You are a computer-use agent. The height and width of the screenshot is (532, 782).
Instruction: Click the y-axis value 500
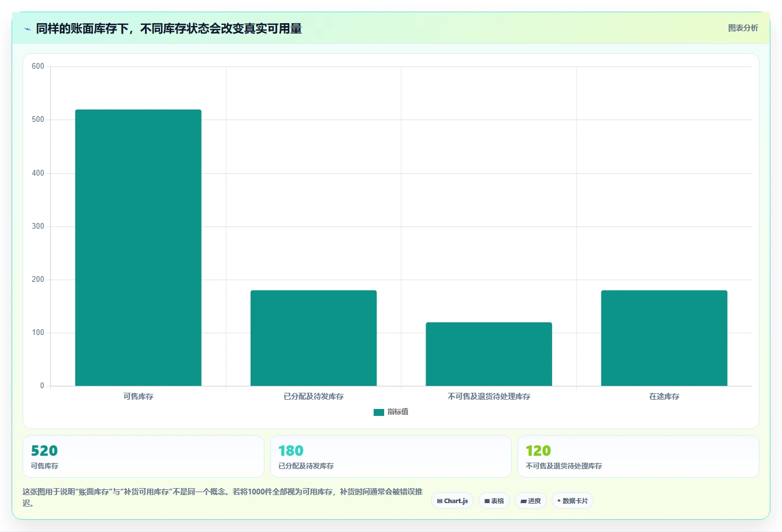(x=38, y=120)
